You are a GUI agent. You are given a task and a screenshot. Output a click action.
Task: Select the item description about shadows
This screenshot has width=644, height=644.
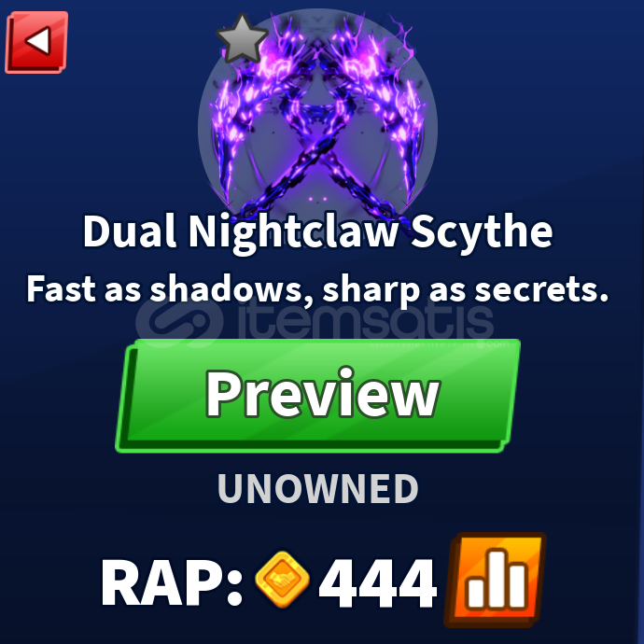pyautogui.click(x=317, y=289)
